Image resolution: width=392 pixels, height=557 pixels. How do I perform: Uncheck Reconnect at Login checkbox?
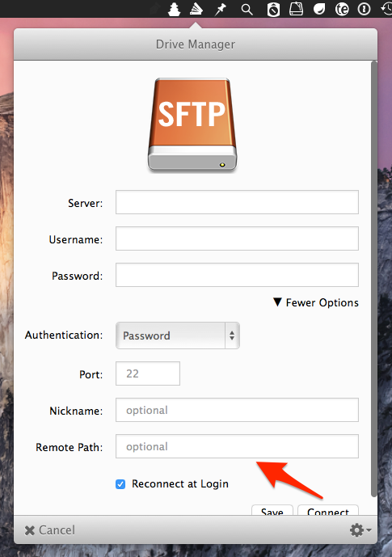click(120, 484)
